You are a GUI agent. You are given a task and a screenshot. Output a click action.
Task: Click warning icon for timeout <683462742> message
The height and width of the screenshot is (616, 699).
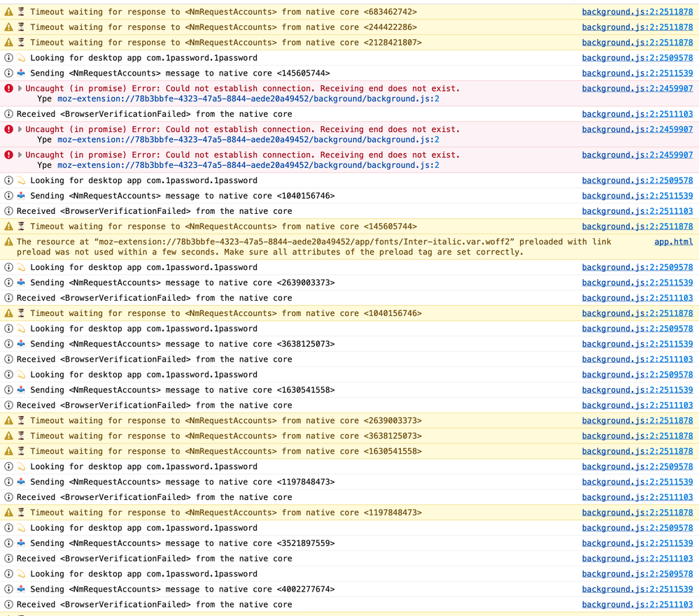(8, 12)
